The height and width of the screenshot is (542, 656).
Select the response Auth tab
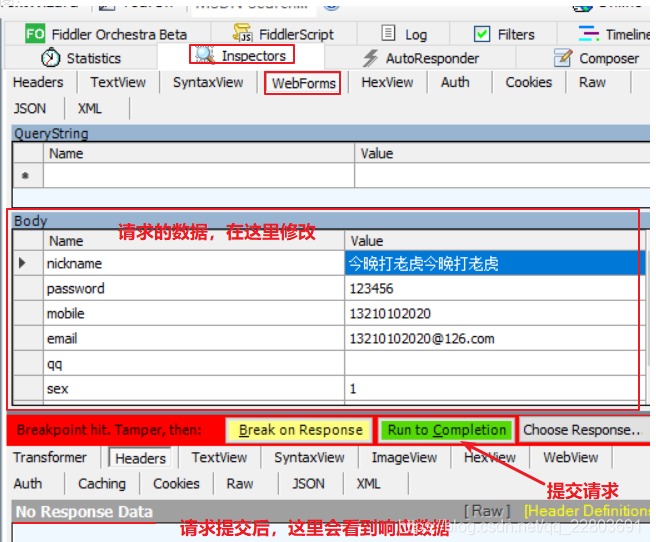tap(28, 483)
